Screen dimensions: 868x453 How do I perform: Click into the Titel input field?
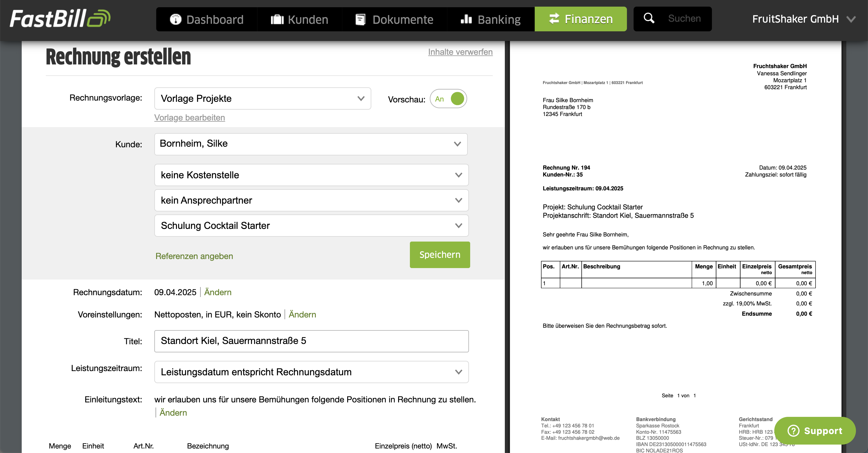[311, 341]
